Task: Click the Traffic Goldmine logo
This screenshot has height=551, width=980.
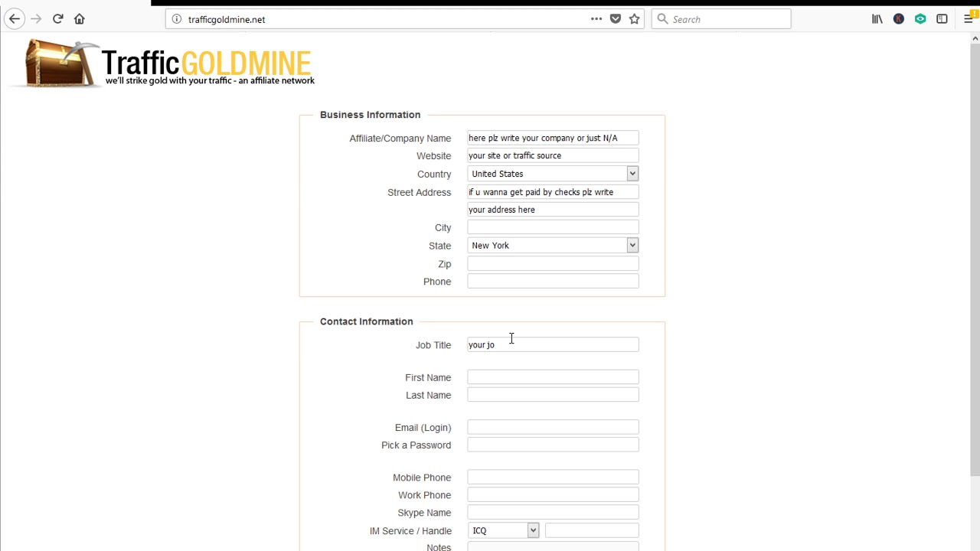Action: point(169,64)
